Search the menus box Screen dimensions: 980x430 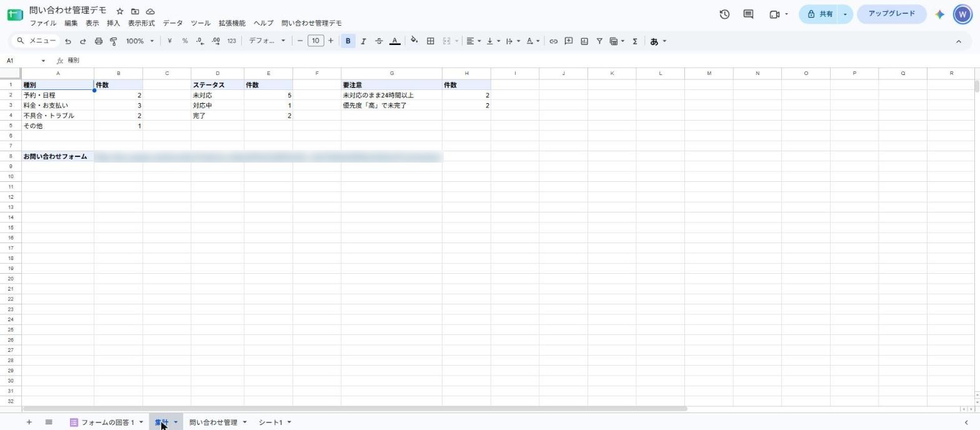pos(36,41)
